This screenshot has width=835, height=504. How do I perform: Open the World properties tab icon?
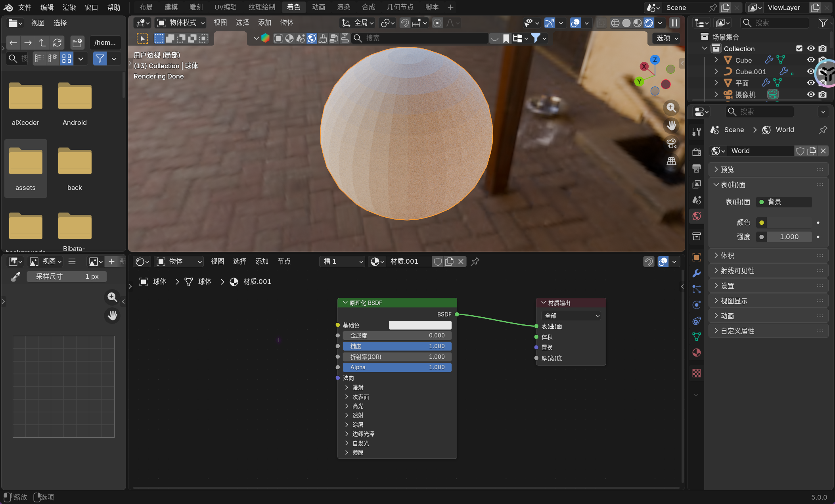point(697,216)
